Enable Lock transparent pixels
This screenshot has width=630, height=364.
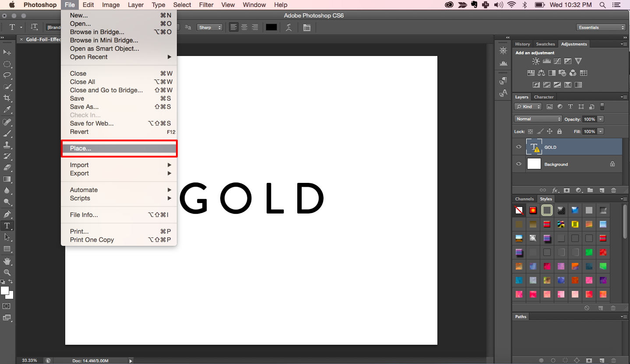pyautogui.click(x=530, y=131)
